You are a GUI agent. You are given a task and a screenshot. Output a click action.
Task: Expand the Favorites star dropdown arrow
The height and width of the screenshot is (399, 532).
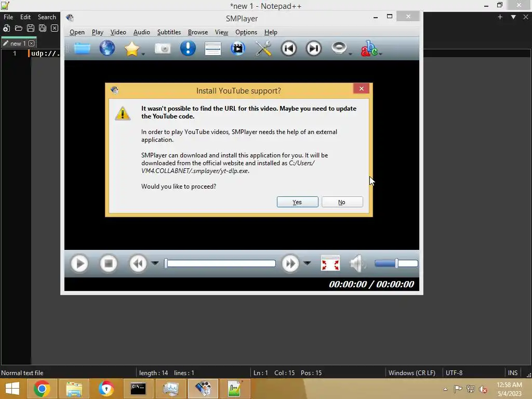click(143, 54)
